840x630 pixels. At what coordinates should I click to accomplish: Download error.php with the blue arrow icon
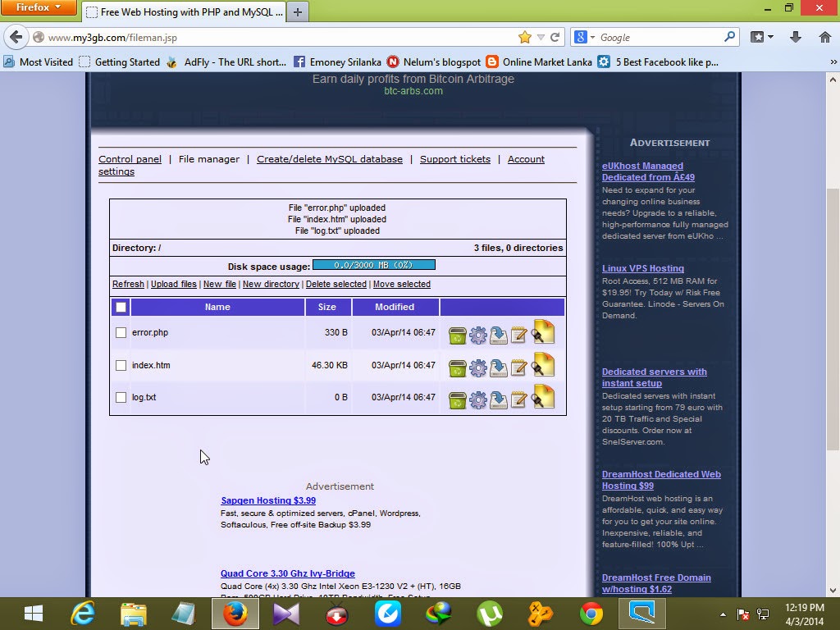[498, 336]
